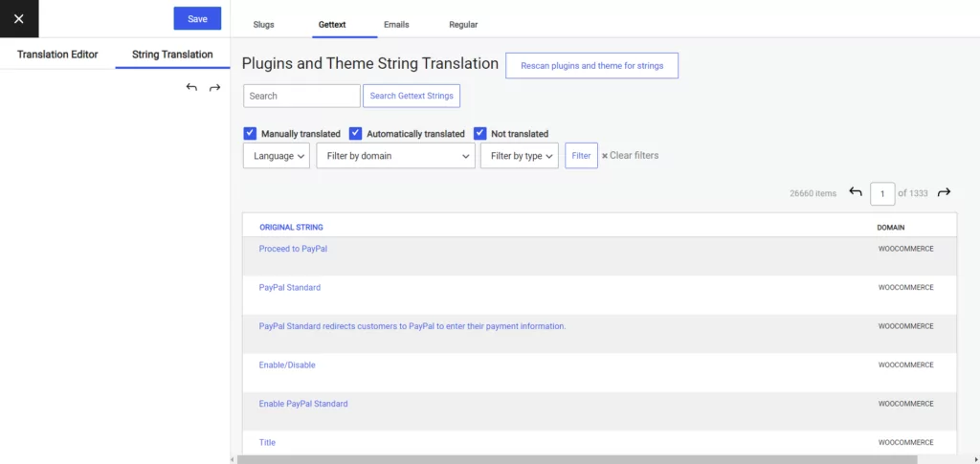Click the undo arrow in left sidebar
980x464 pixels.
coord(191,87)
